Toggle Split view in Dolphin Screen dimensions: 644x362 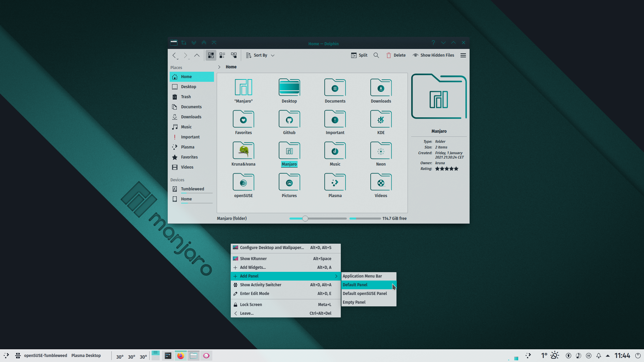pyautogui.click(x=359, y=55)
